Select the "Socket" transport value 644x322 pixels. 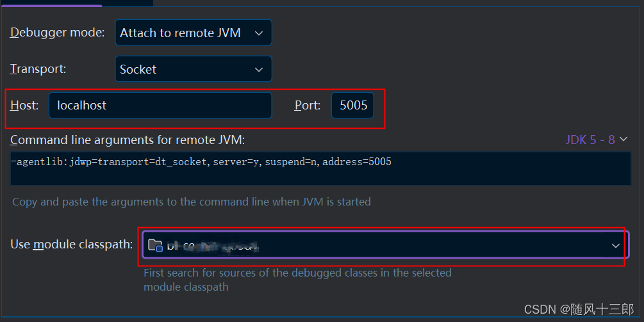click(x=138, y=69)
